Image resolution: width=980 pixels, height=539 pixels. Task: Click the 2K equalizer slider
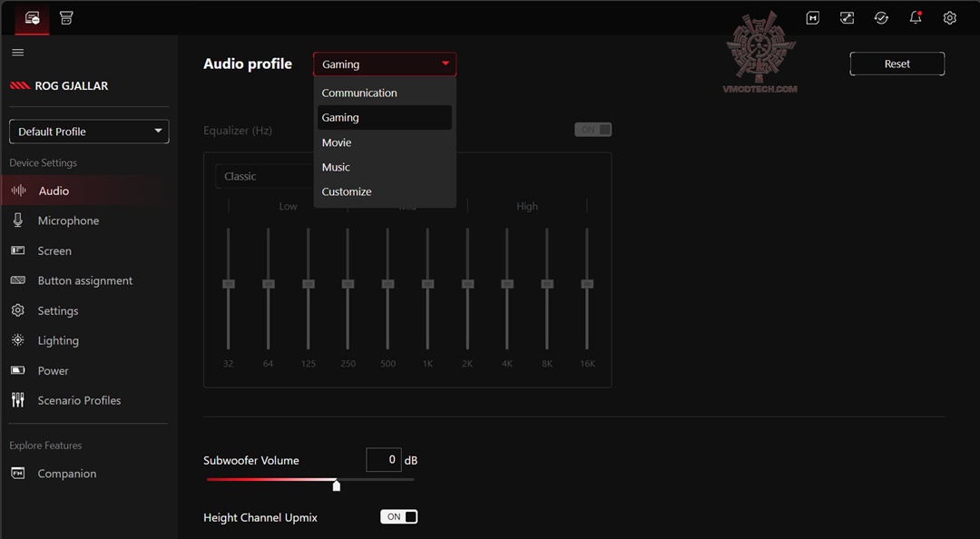coord(467,284)
